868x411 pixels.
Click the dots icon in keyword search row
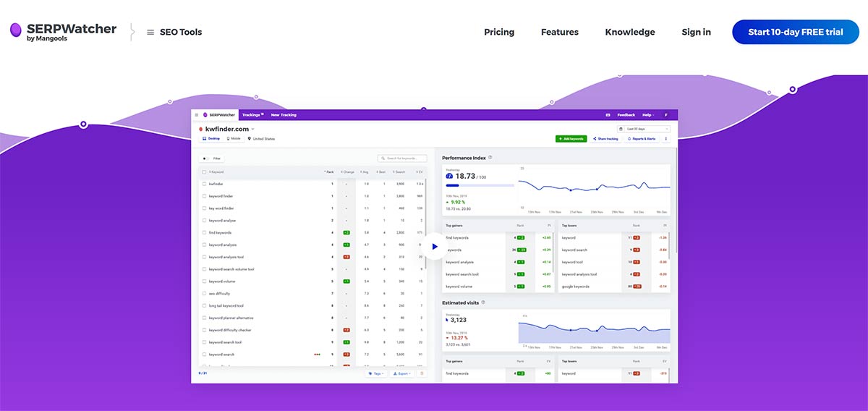317,355
